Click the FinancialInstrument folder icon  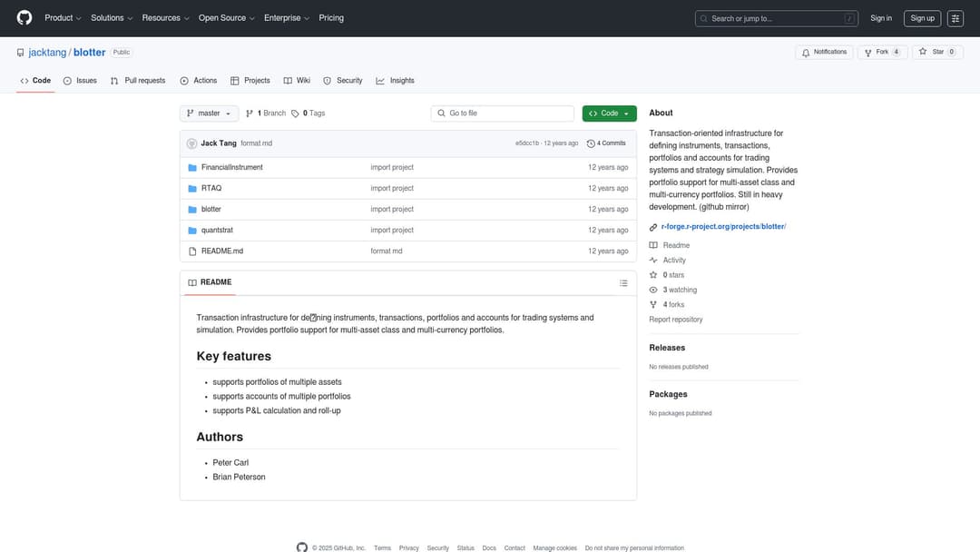point(192,168)
